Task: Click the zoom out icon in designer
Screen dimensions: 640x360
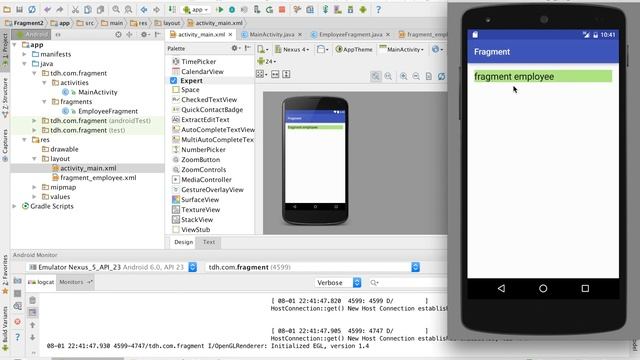Action: click(x=416, y=76)
